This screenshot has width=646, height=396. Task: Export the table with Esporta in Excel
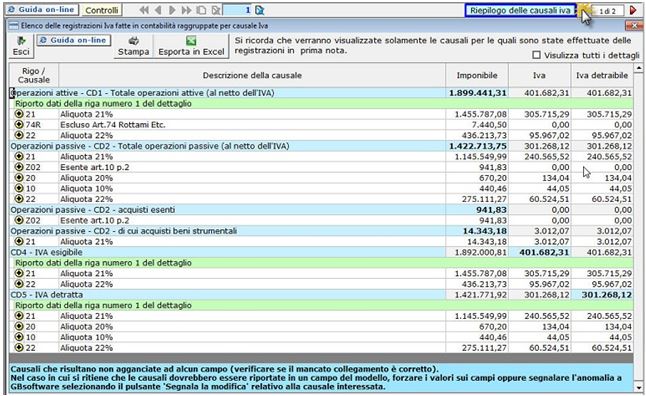click(x=191, y=46)
